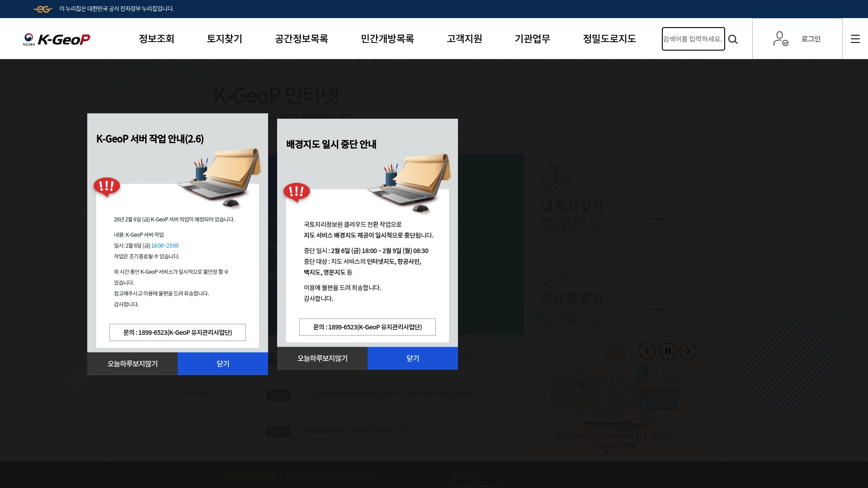Expand the 공간정보목록 menu
Image resolution: width=868 pixels, height=488 pixels.
point(301,39)
